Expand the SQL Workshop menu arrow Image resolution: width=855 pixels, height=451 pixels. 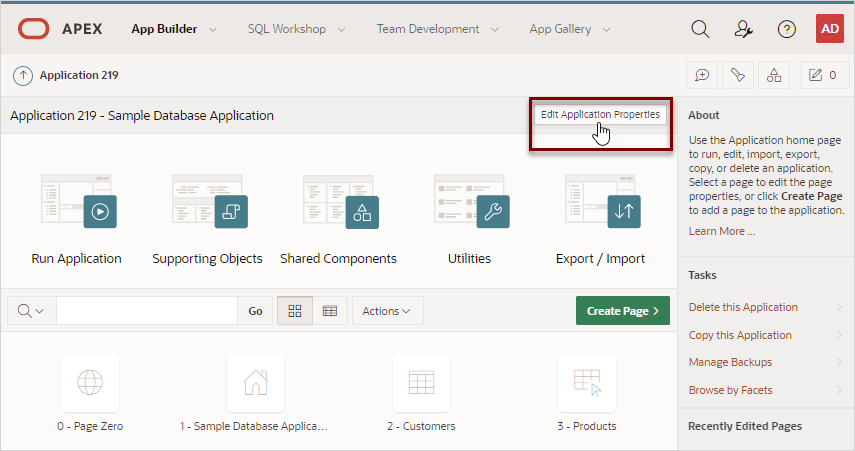pos(341,29)
